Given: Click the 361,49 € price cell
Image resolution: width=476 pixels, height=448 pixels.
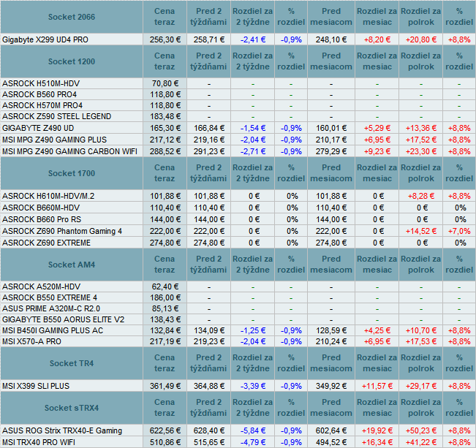Looking at the screenshot, I should point(165,386).
